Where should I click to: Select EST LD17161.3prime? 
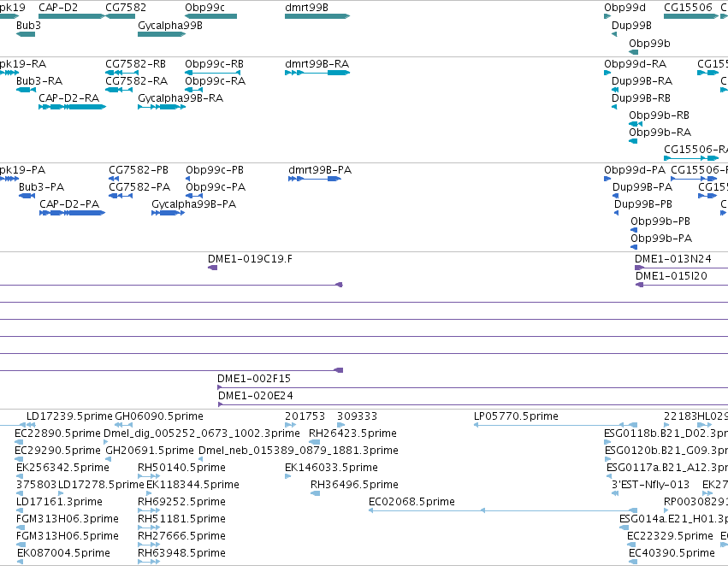click(20, 510)
